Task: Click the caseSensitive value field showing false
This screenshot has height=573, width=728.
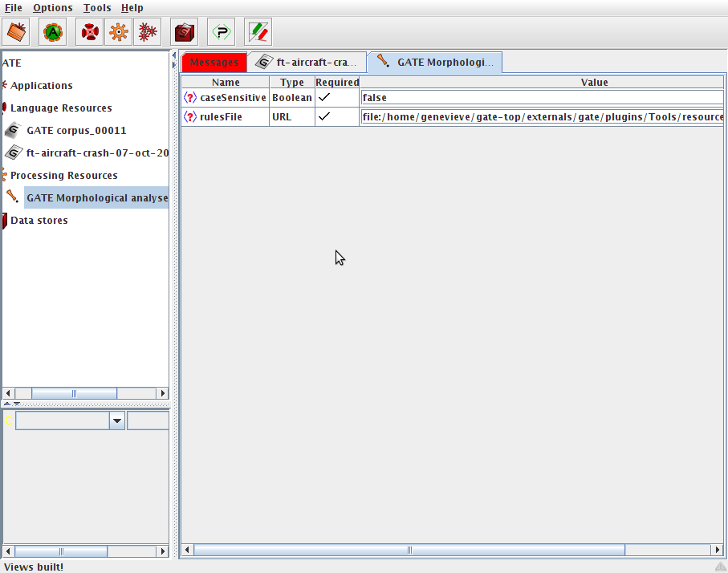Action: click(542, 97)
